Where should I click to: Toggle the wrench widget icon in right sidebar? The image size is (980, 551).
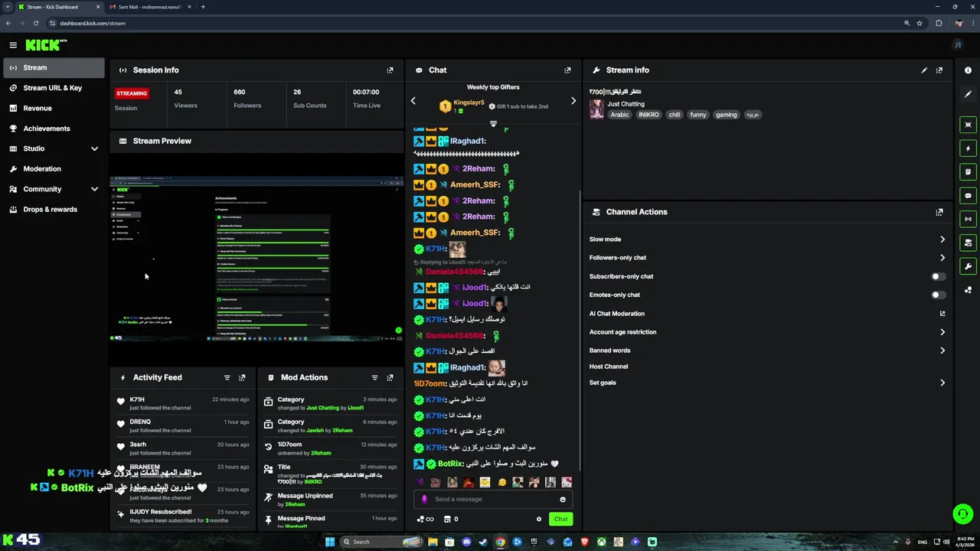[968, 266]
